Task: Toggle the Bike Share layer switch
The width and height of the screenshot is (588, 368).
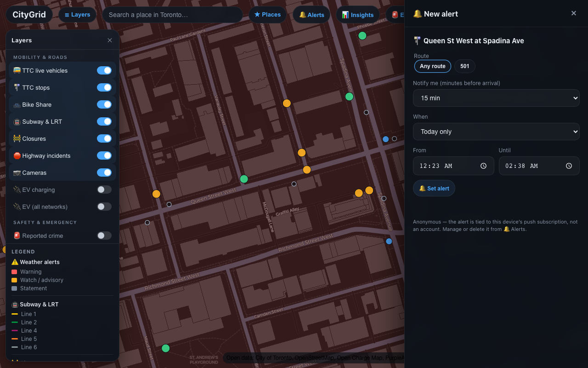Action: click(x=104, y=104)
